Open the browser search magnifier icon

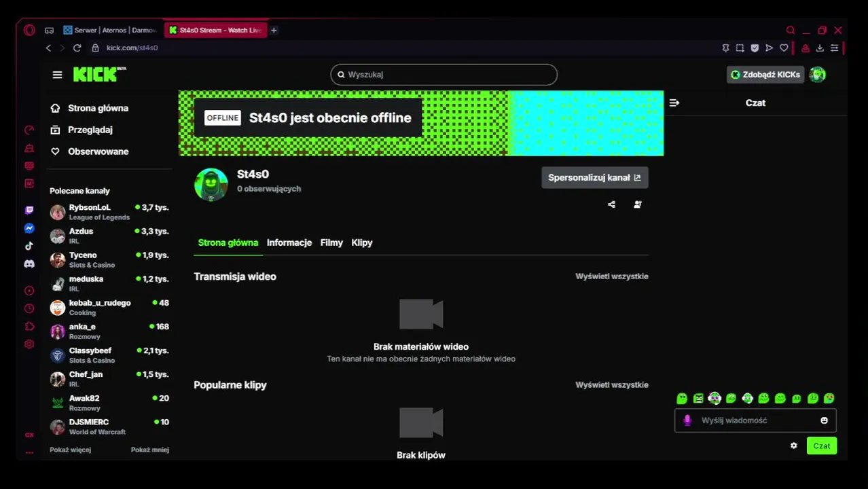point(791,30)
